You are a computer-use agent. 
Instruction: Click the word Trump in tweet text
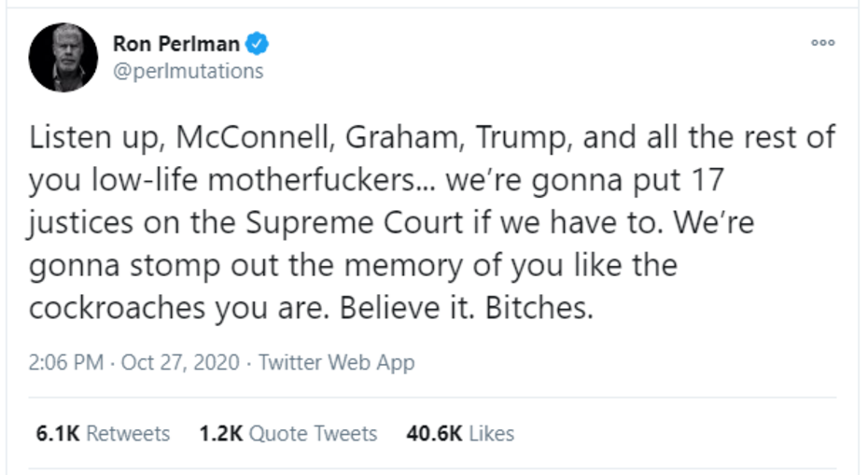[x=520, y=139]
